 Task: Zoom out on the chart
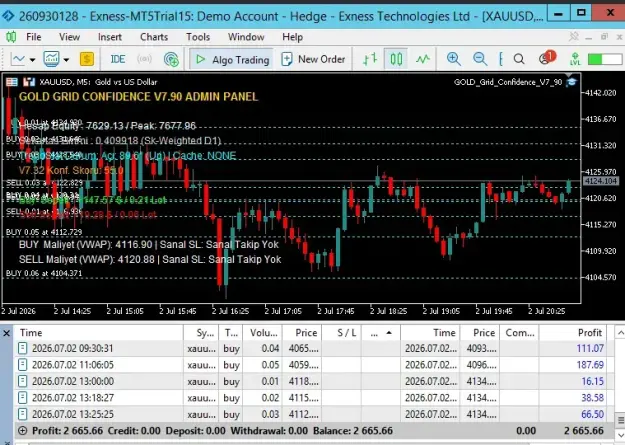tap(480, 59)
